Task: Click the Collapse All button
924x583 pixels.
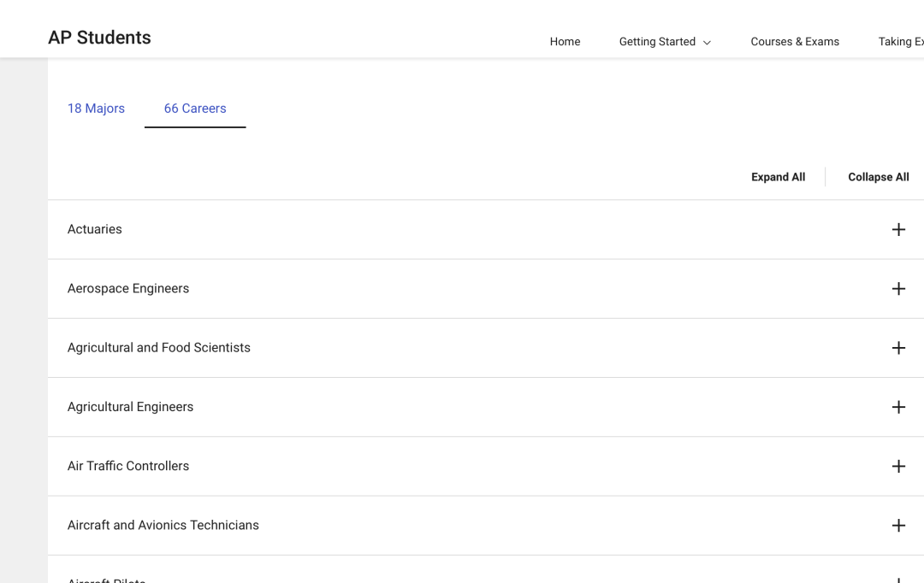Action: pyautogui.click(x=878, y=177)
